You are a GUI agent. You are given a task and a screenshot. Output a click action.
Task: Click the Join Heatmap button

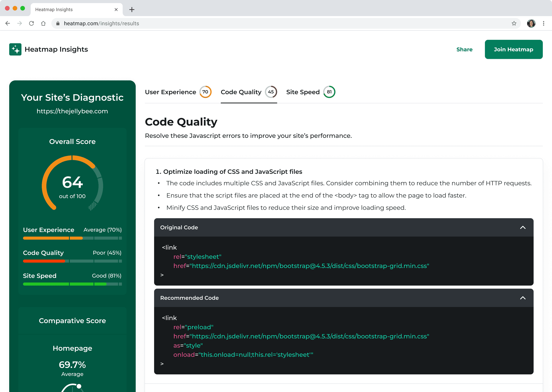(x=513, y=50)
